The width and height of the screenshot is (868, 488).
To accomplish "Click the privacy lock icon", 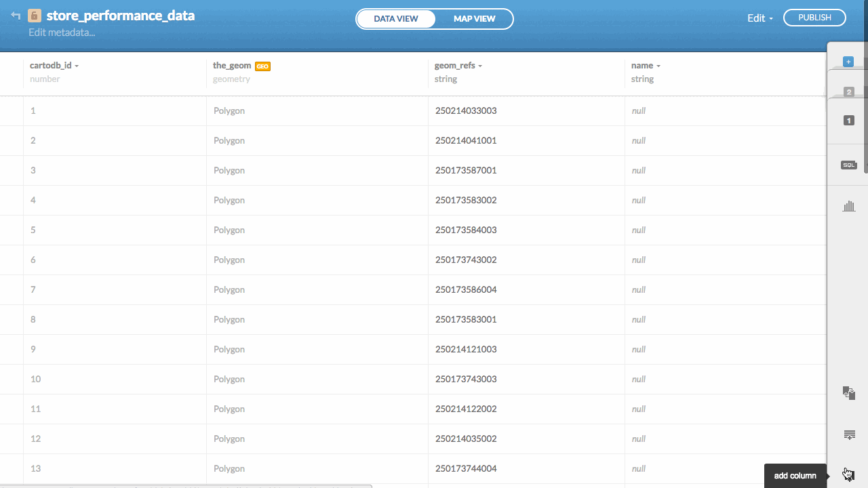I will [x=35, y=16].
